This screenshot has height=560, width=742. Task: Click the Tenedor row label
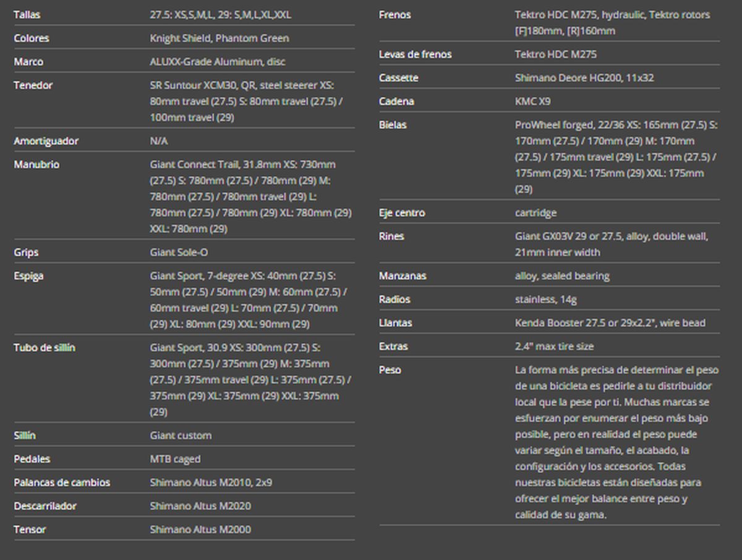click(x=33, y=85)
